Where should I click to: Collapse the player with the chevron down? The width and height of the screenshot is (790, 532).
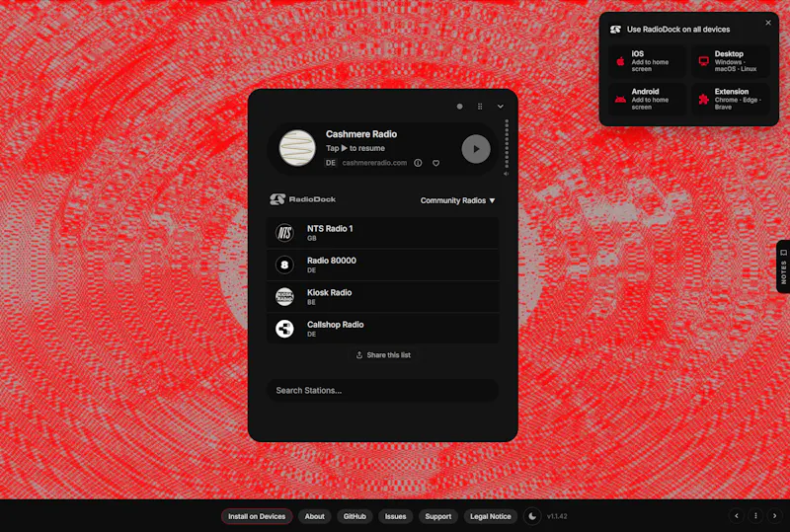pos(501,107)
